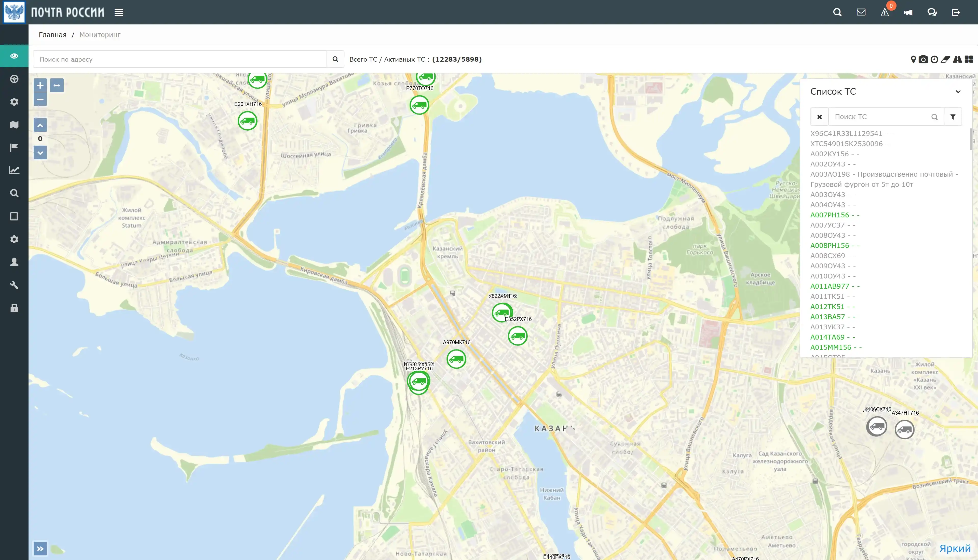This screenshot has width=978, height=560.
Task: Select A003AO198 Производственно почтовый entry
Action: pyautogui.click(x=884, y=179)
